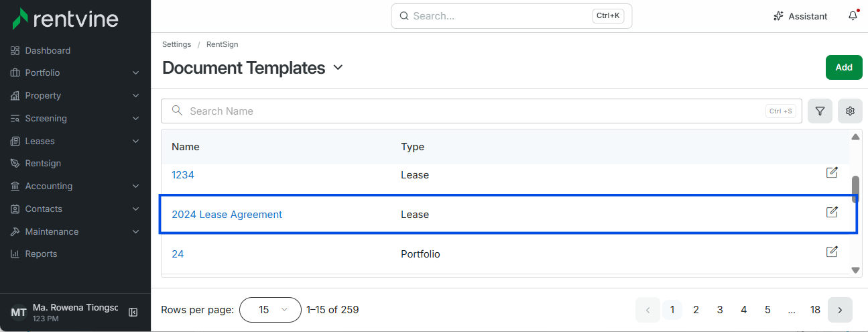Click the table's vertical scrollbar thumb
The image size is (868, 332).
(x=855, y=189)
